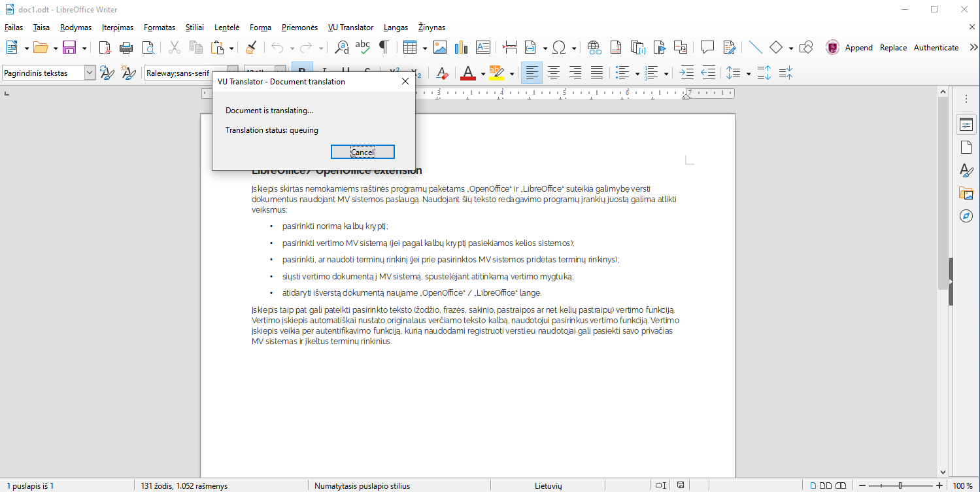Open the Lentelė menu
The image size is (980, 492).
(x=227, y=27)
